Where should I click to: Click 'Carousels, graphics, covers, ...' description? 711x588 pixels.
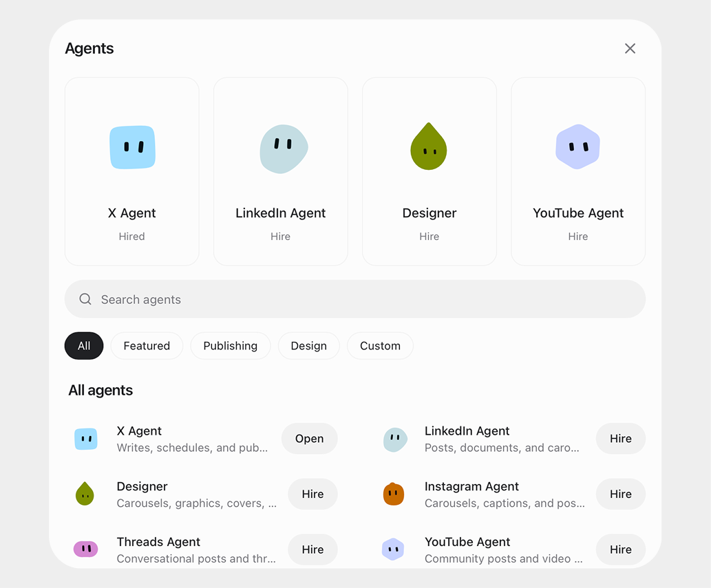[196, 503]
